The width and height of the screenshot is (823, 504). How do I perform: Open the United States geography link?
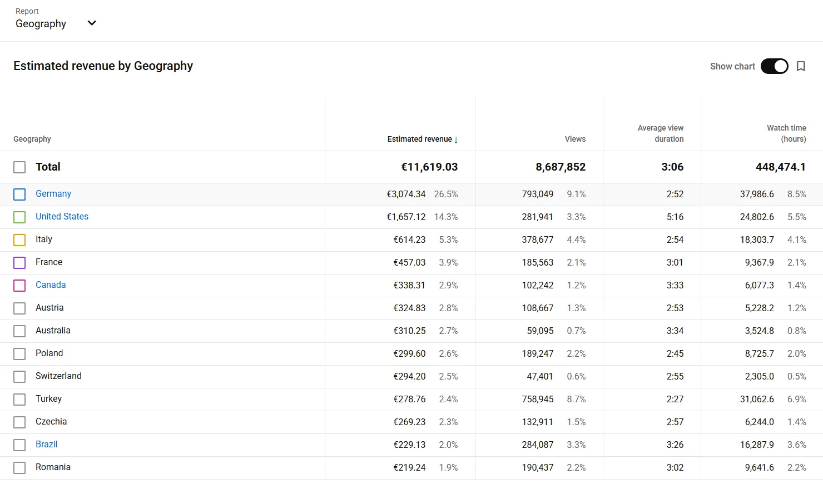click(62, 217)
